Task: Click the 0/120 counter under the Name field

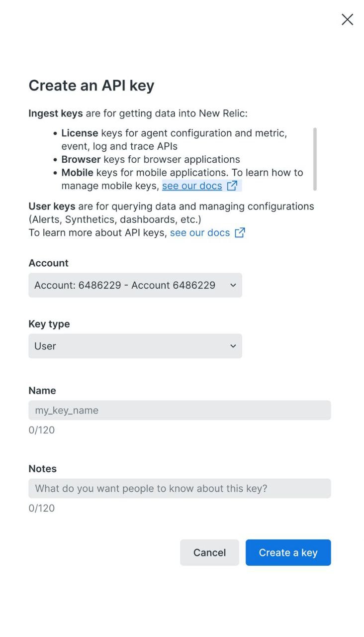Action: [x=41, y=429]
